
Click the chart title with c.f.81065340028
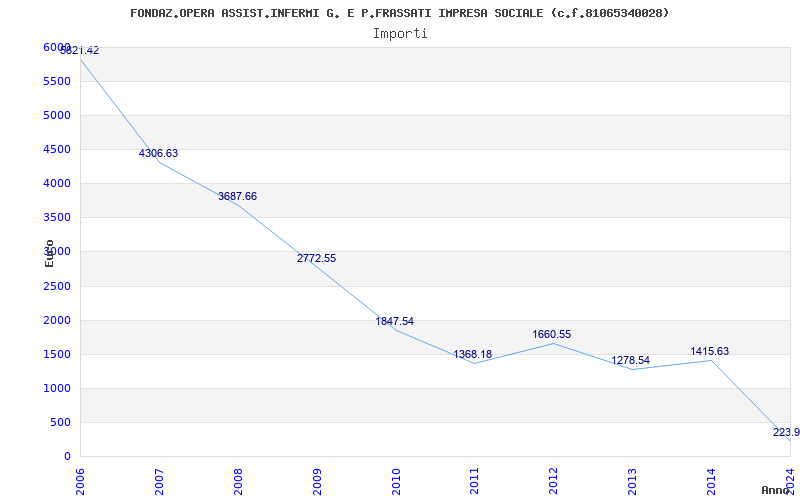pos(399,13)
